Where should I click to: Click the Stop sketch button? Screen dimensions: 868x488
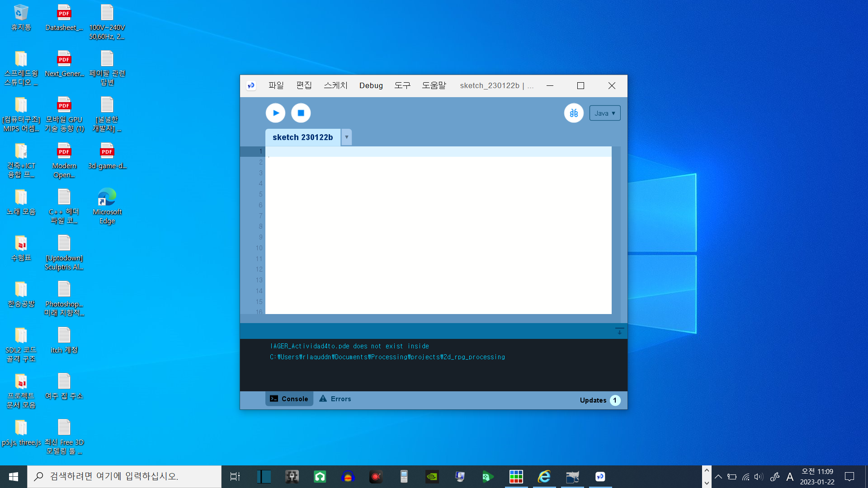coord(301,113)
